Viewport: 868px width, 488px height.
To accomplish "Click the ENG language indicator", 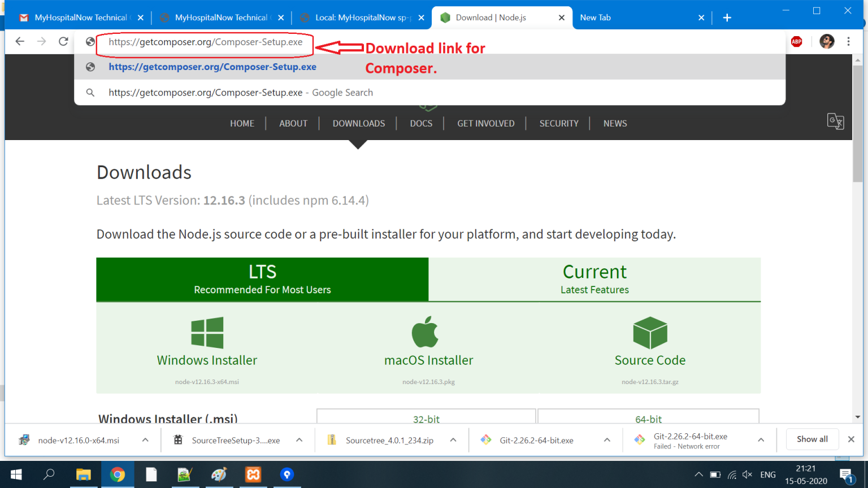I will point(768,474).
